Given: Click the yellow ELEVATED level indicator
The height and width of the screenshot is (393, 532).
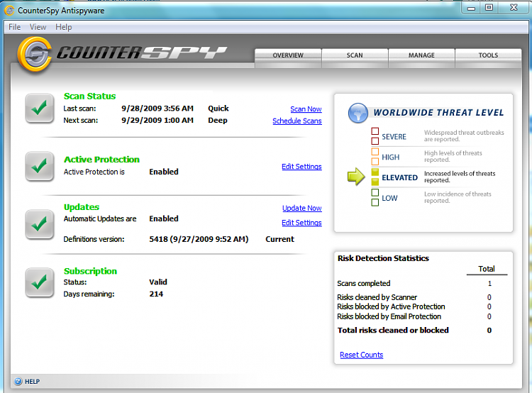Looking at the screenshot, I should [x=375, y=177].
